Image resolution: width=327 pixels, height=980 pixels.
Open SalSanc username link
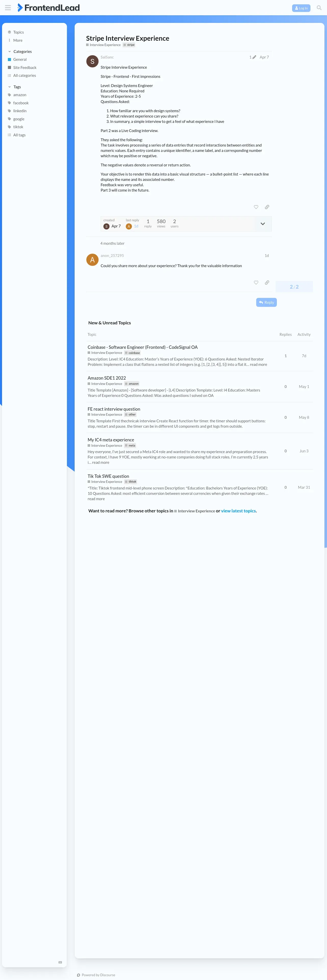click(x=107, y=57)
